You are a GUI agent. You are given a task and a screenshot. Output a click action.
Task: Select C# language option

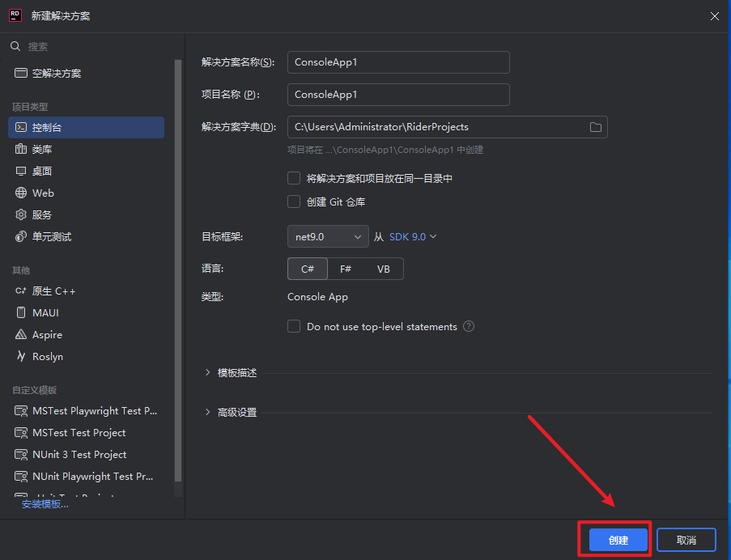tap(308, 269)
